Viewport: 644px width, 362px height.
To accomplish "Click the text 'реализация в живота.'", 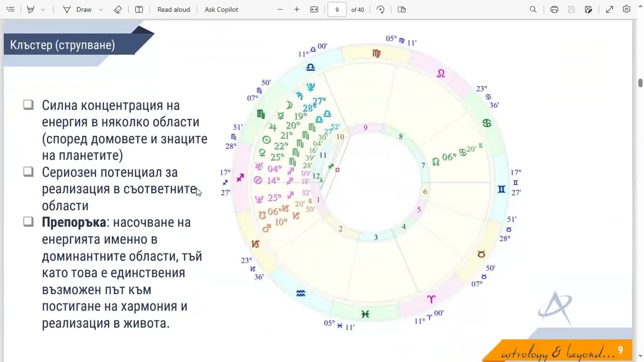I will coord(106,323).
